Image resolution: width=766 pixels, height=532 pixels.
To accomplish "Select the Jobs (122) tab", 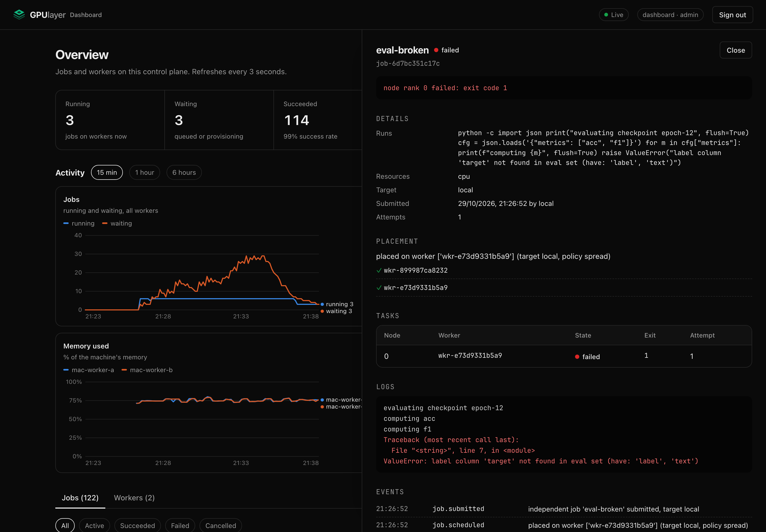I will click(x=80, y=498).
